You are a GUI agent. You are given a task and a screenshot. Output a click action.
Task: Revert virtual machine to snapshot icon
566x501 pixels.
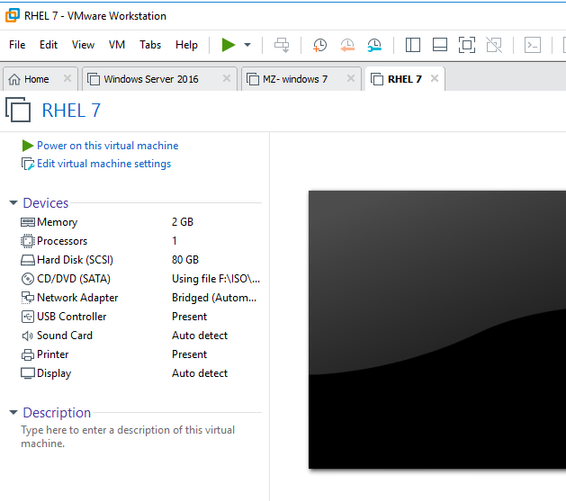347,45
